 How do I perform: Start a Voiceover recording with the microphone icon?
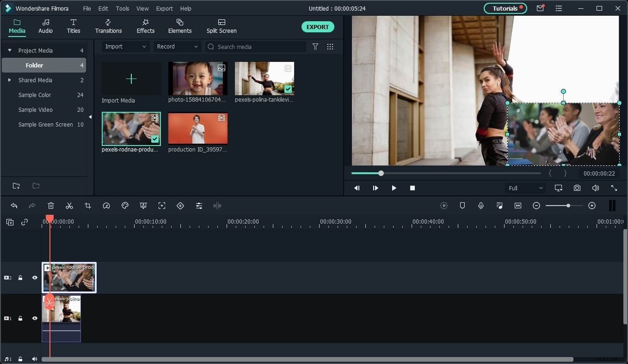(x=480, y=206)
